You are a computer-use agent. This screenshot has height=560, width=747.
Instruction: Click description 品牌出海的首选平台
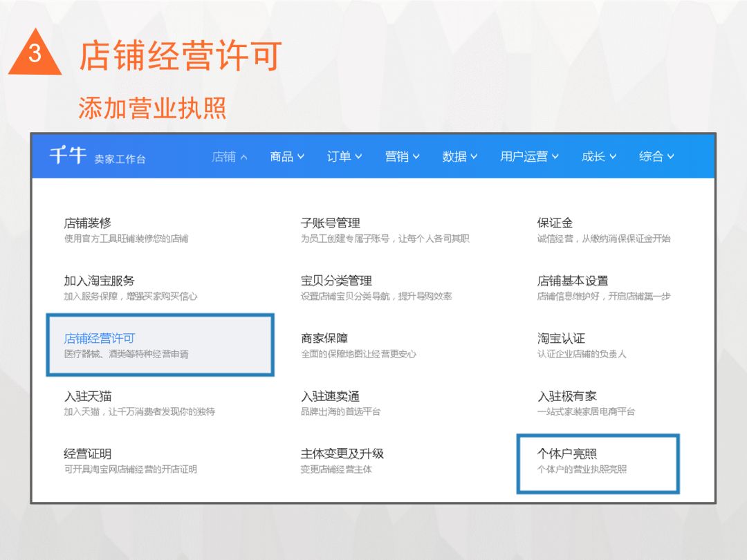340,412
